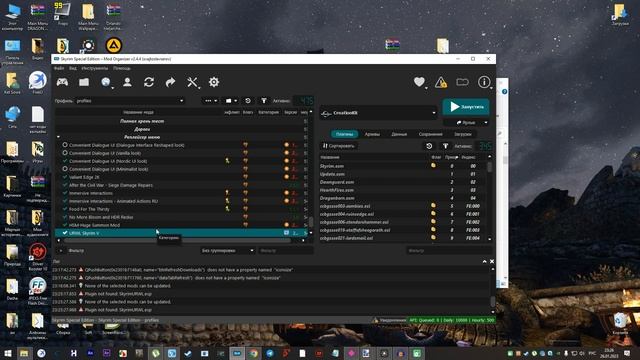Click the Windows Start button
Viewport: 640px width, 360px height.
(7, 353)
